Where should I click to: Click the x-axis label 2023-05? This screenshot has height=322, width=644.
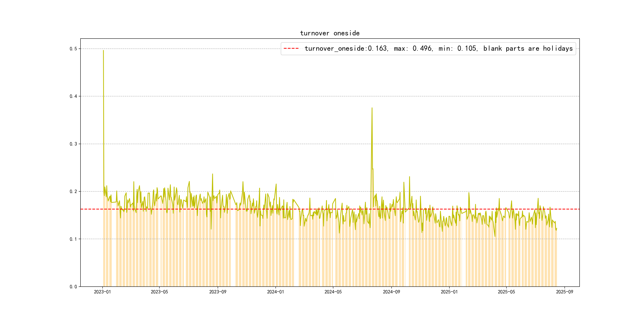coord(159,292)
